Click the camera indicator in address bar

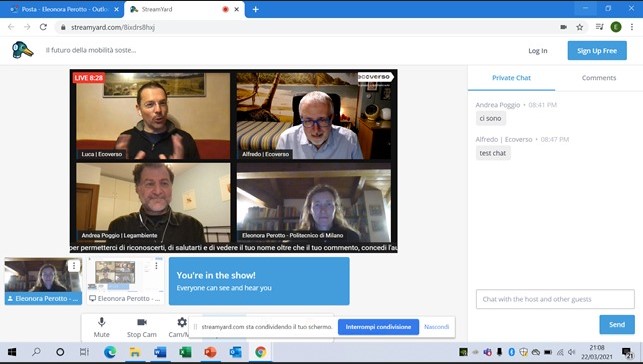(563, 27)
